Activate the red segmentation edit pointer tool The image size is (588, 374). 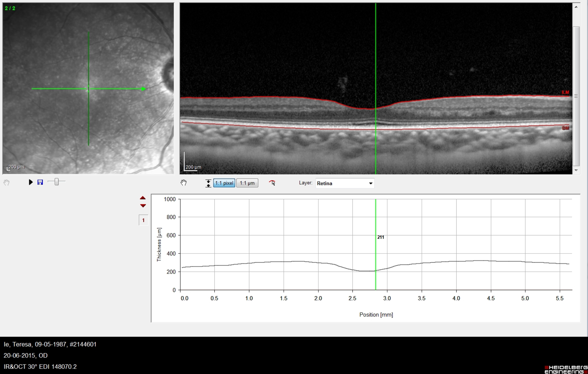272,183
